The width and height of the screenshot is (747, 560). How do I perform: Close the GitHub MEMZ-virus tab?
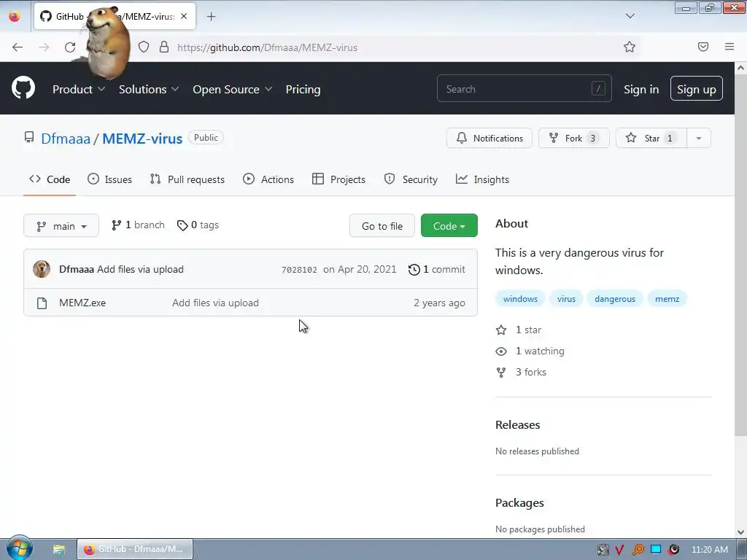click(184, 16)
